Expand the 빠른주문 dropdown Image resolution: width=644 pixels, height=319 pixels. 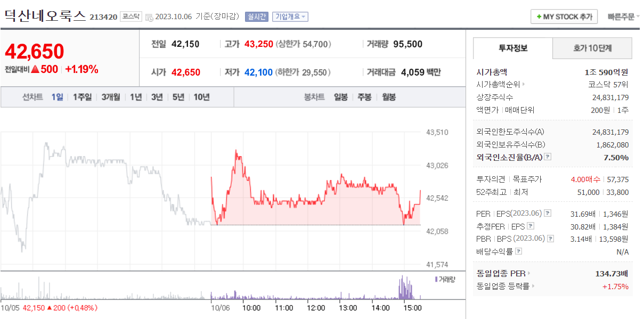pos(623,17)
